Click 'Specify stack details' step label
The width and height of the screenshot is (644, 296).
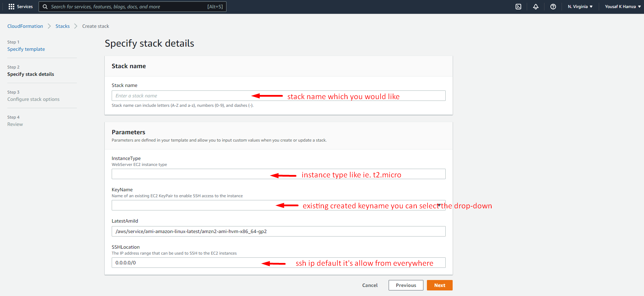[31, 74]
